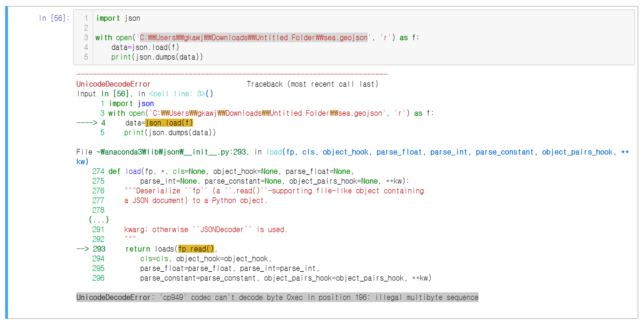Click 'import json' line in code editor

tap(118, 18)
